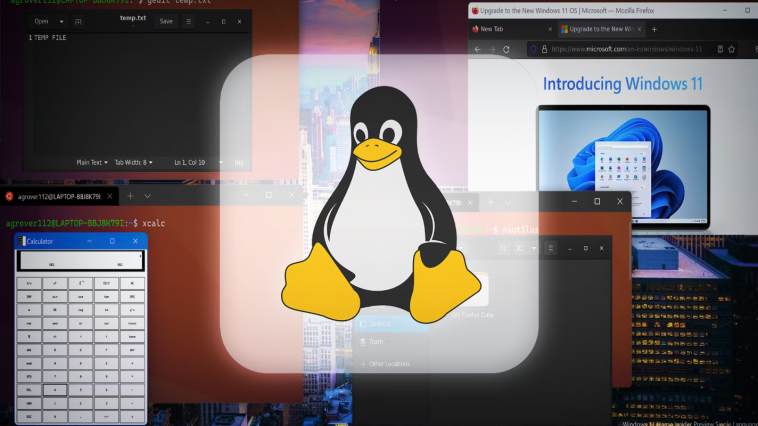Close the tab in the nautilus terminal
This screenshot has width=758, height=426.
tap(470, 203)
